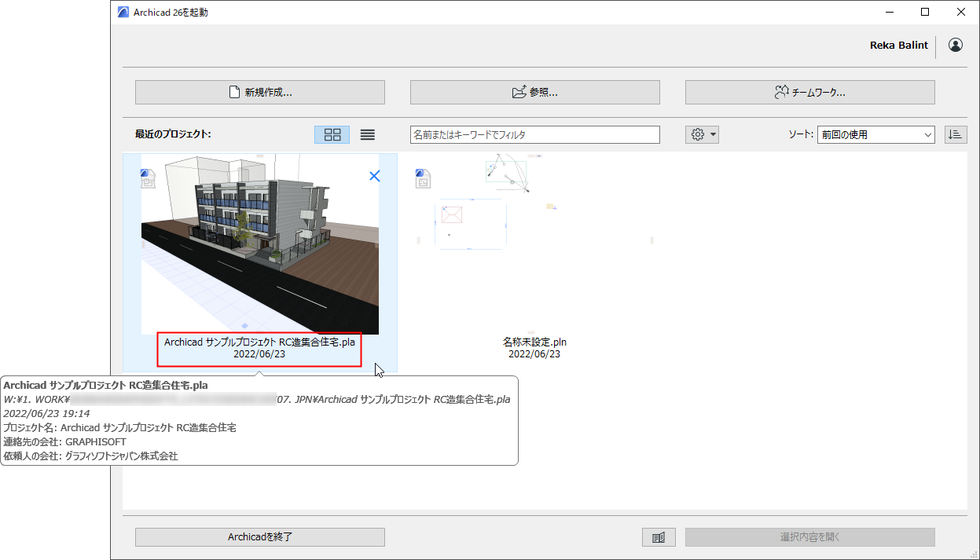Click Archicadを終了 button
Viewport: 980px width, 560px height.
260,537
